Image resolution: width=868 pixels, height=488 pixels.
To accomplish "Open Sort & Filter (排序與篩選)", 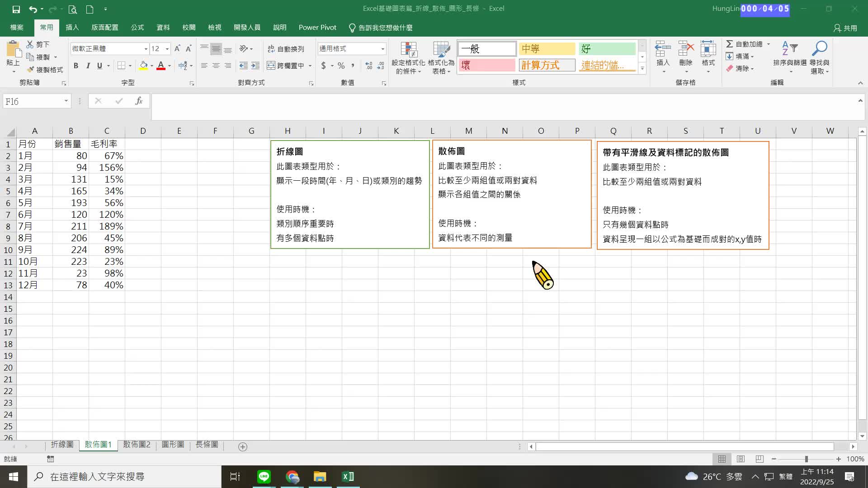I will click(790, 57).
